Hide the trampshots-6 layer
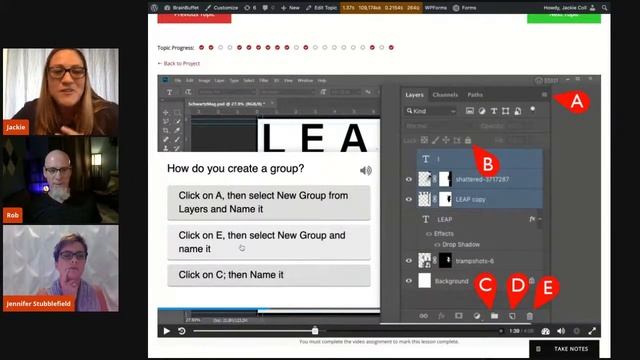This screenshot has width=640, height=360. pos(409,260)
